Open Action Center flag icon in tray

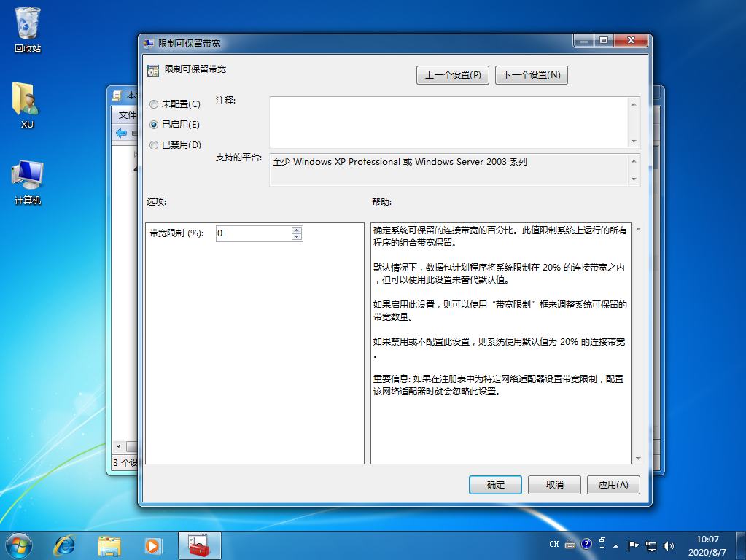(633, 545)
